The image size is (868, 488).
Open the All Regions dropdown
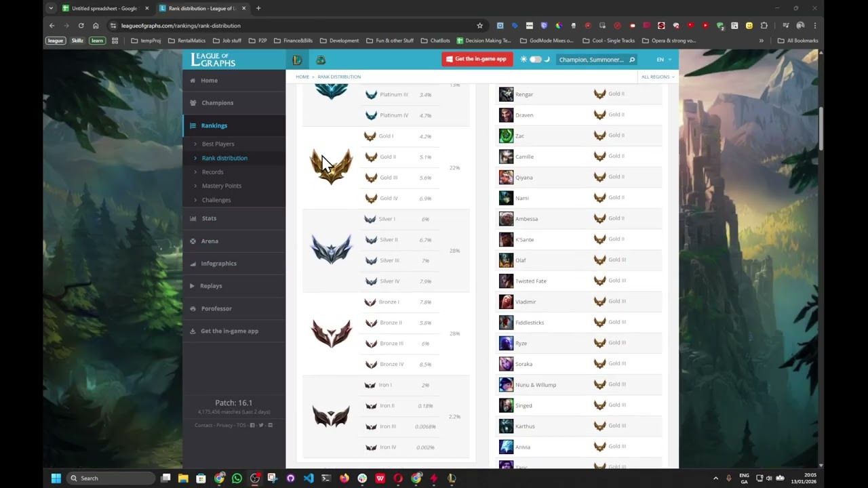pos(658,77)
